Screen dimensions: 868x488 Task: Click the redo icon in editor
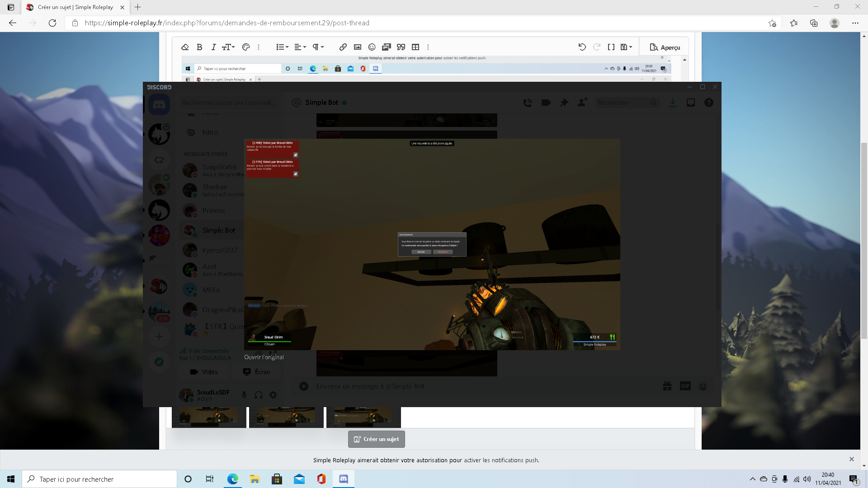[597, 47]
